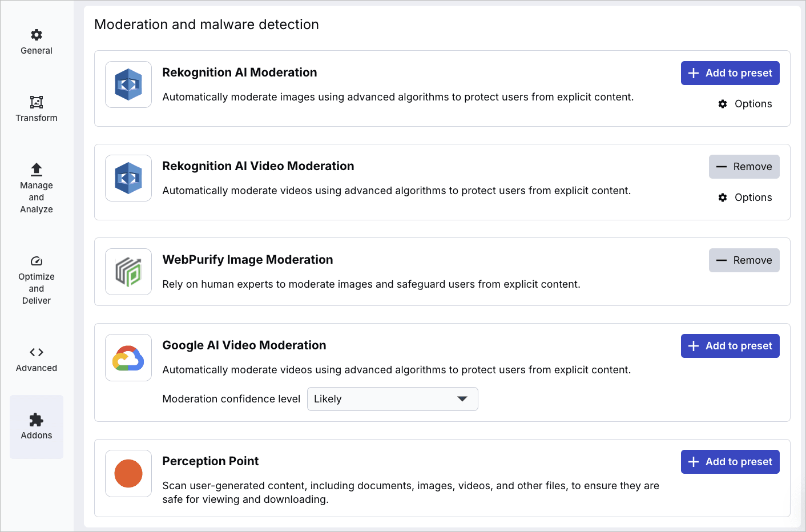This screenshot has height=532, width=806.
Task: Click the Rekognition AI Moderation logo
Action: click(128, 84)
